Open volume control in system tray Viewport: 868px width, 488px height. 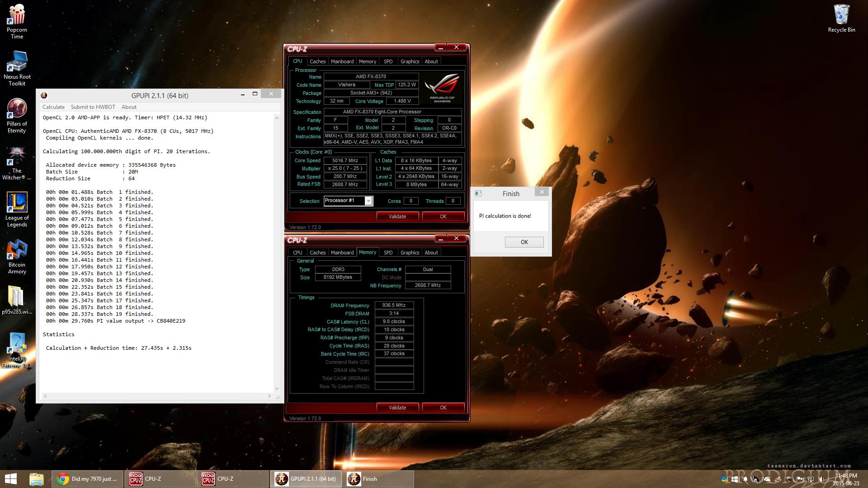(821, 479)
